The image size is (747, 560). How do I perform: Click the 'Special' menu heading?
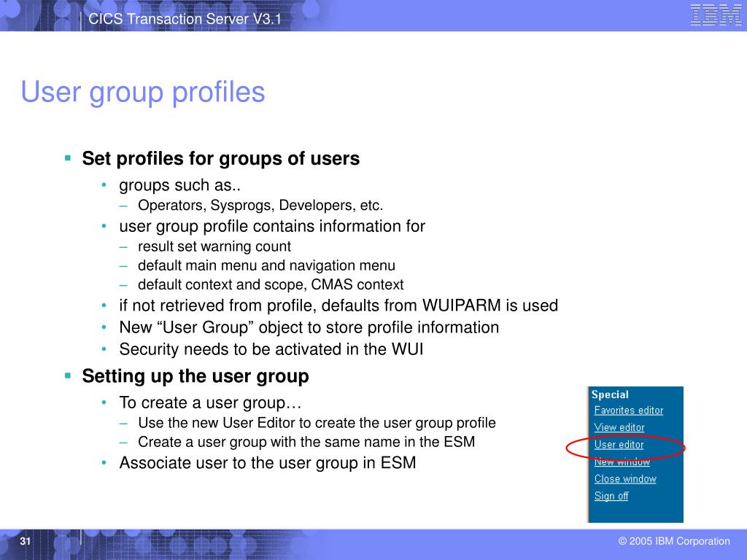point(610,394)
